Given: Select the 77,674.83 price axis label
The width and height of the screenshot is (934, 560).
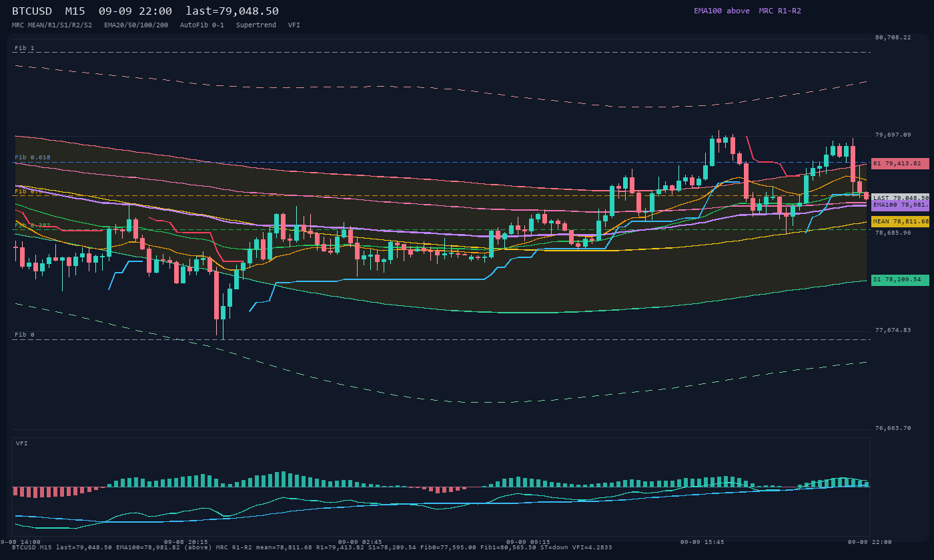Looking at the screenshot, I should click(893, 330).
